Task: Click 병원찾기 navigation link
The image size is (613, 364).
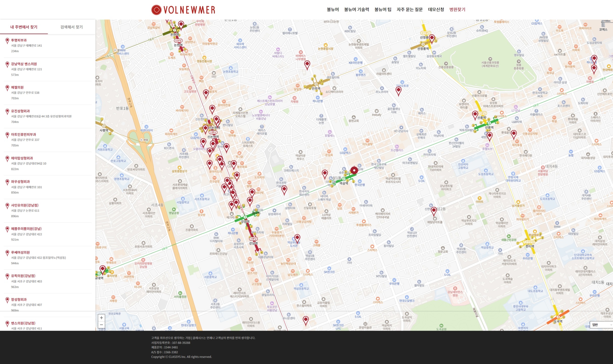Action: [x=457, y=10]
